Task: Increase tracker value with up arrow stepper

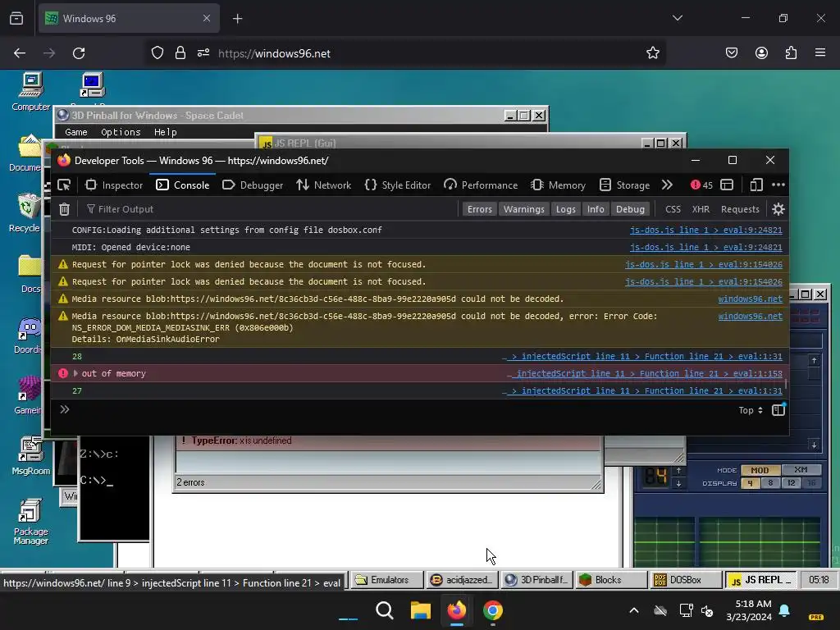Action: pos(678,470)
